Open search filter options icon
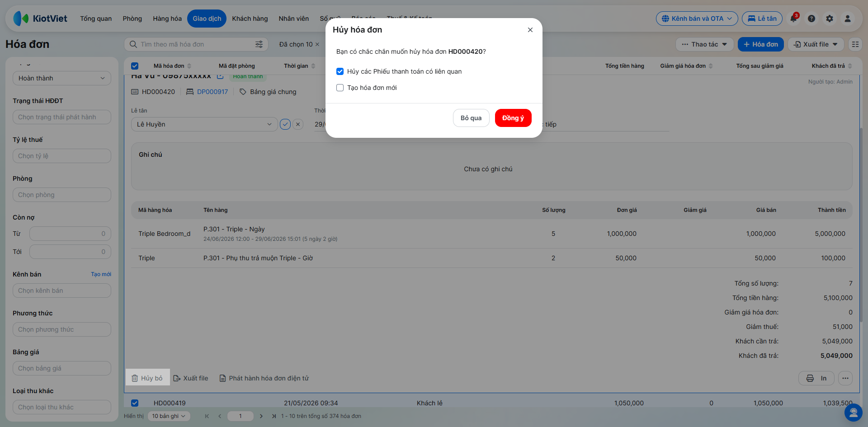Viewport: 868px width, 427px height. 259,44
